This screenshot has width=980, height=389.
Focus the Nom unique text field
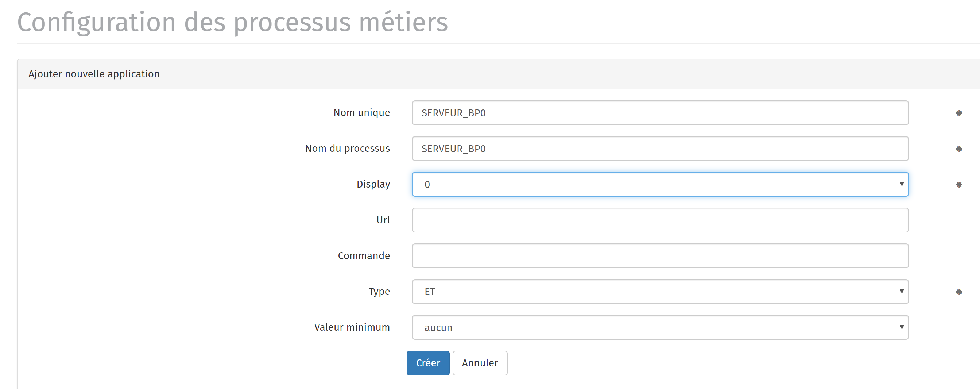[x=660, y=113]
